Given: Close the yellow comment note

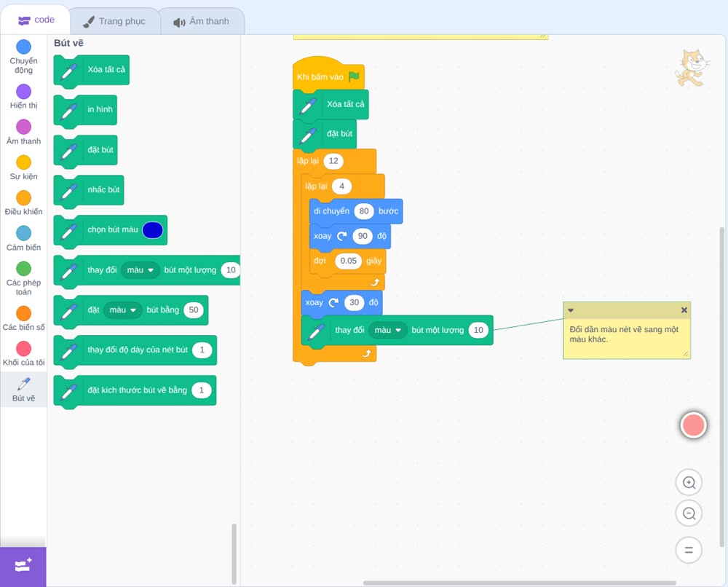Looking at the screenshot, I should click(x=684, y=310).
